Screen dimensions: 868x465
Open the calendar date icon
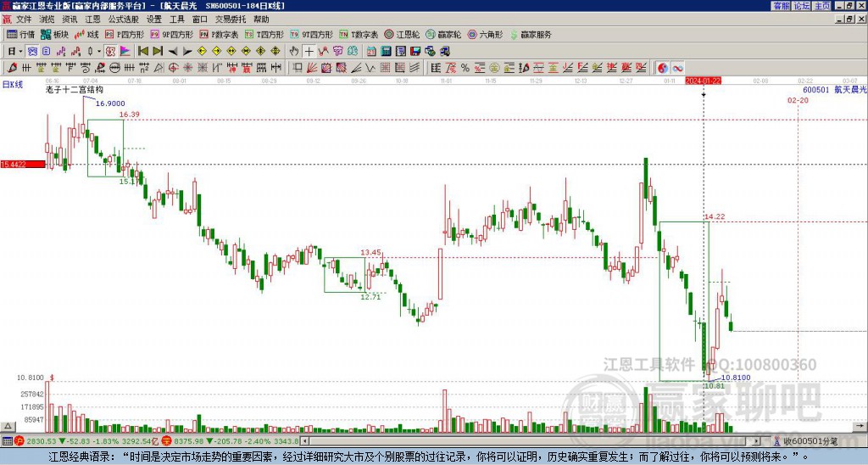click(x=371, y=52)
